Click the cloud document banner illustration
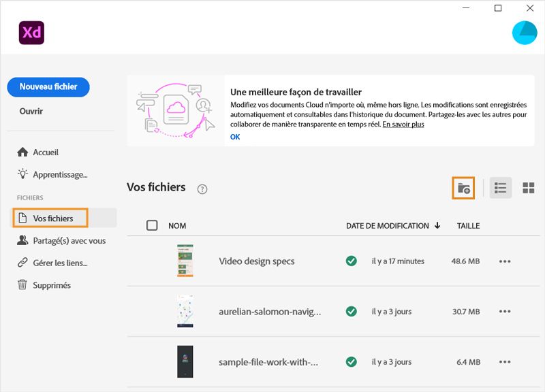The height and width of the screenshot is (392, 545). (x=176, y=110)
